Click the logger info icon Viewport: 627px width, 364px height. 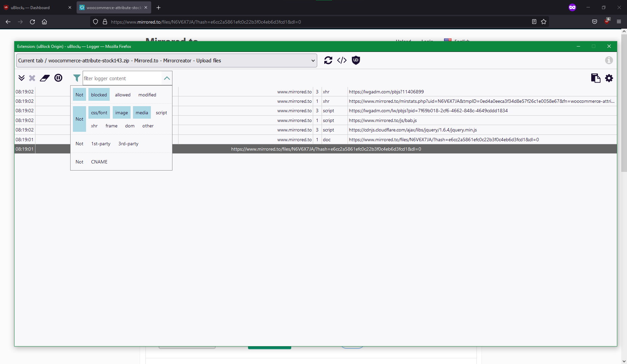click(609, 60)
